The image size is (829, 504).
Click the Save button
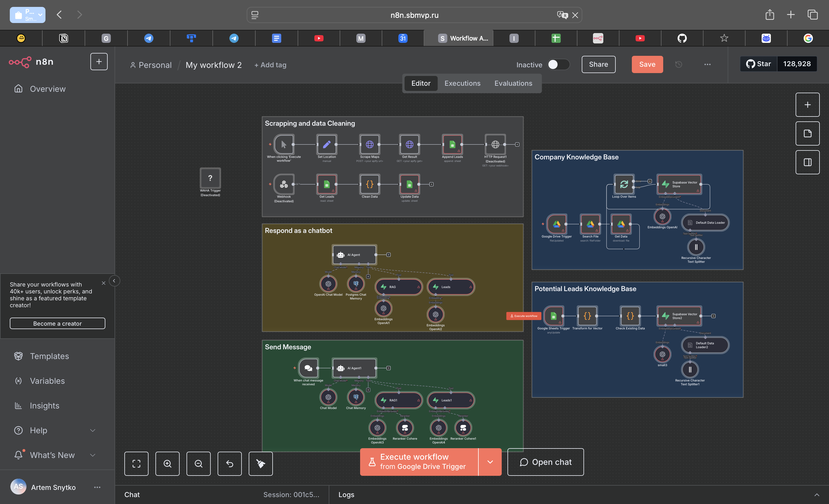point(647,64)
